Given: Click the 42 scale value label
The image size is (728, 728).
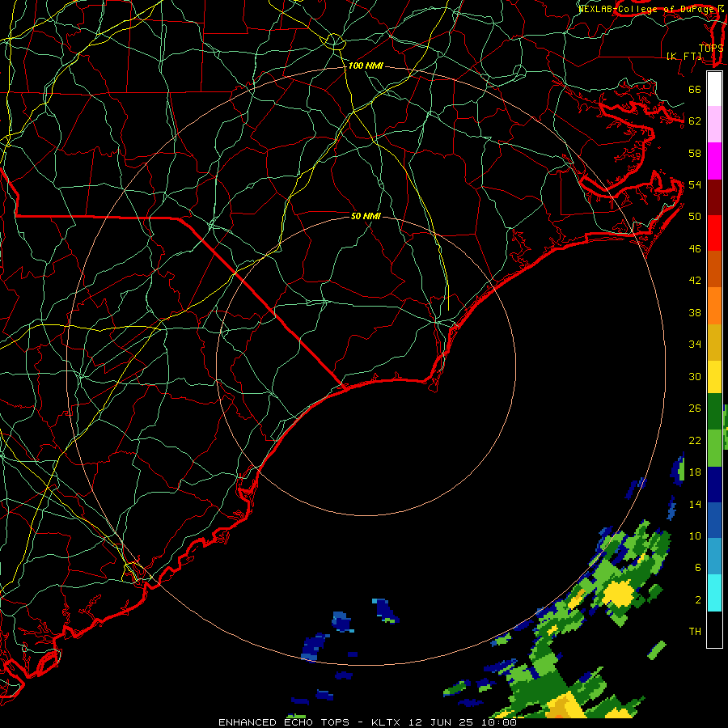Looking at the screenshot, I should [695, 281].
